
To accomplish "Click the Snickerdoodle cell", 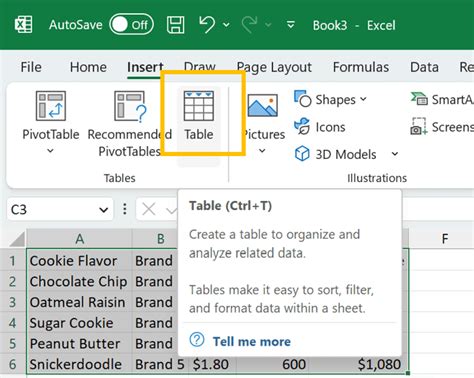I will click(x=79, y=364).
